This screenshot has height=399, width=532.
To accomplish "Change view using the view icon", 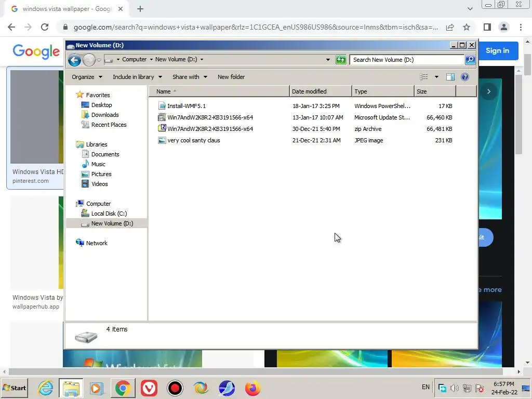I will click(424, 77).
